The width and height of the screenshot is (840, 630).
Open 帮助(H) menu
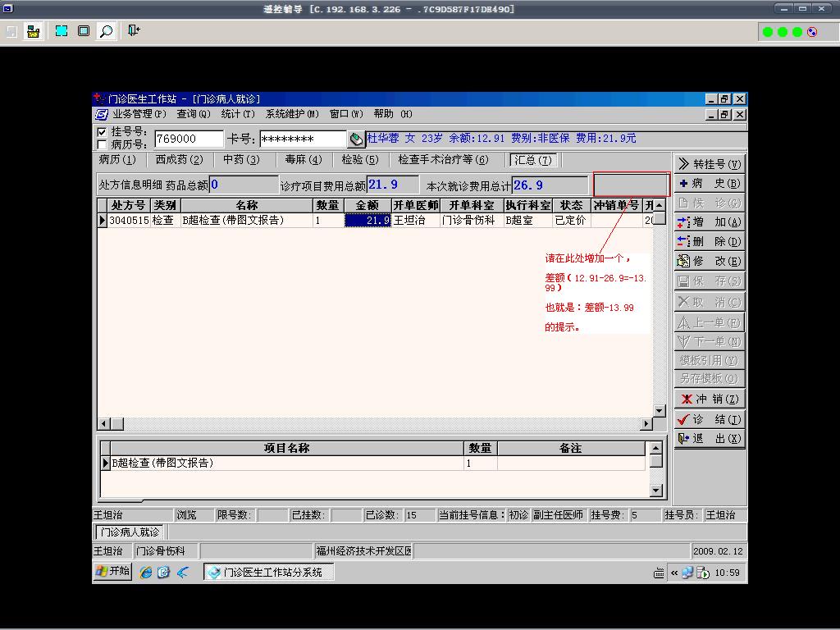point(393,114)
